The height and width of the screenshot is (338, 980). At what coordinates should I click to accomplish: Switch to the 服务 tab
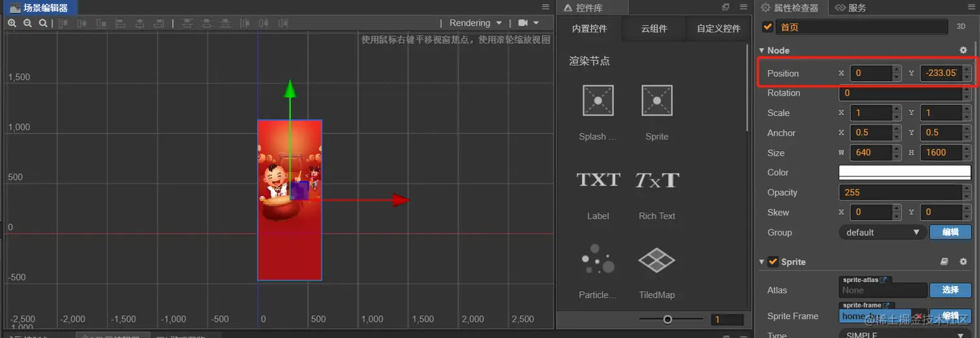click(850, 8)
